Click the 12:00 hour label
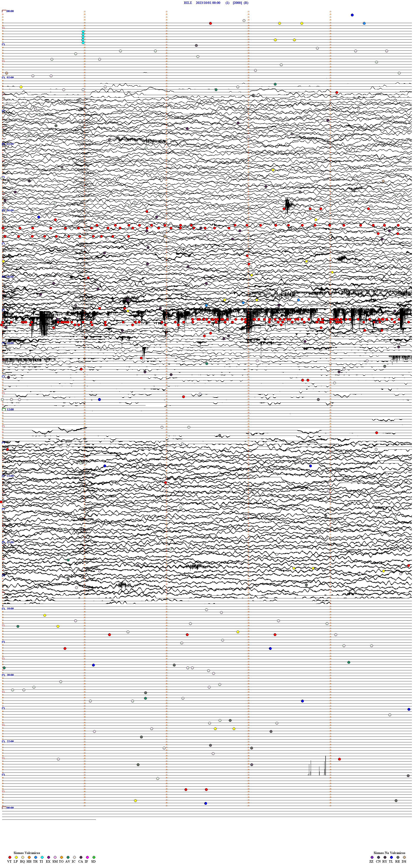 coord(10,409)
